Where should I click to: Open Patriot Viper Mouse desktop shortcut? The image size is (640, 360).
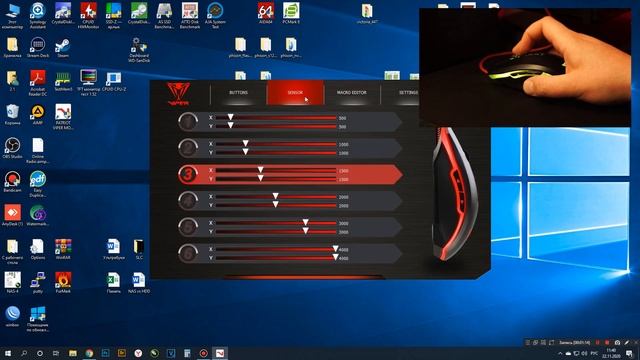63,117
